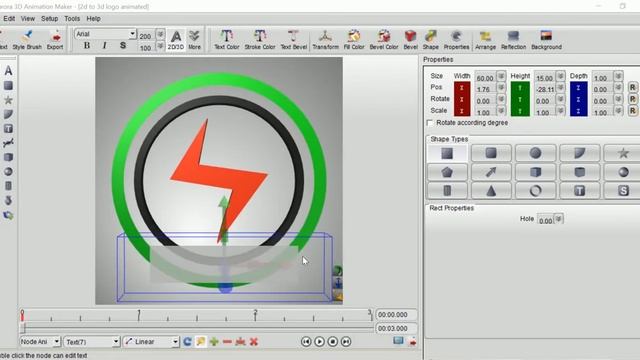
Task: Remove keyframe with red minus icon
Action: pyautogui.click(x=227, y=342)
